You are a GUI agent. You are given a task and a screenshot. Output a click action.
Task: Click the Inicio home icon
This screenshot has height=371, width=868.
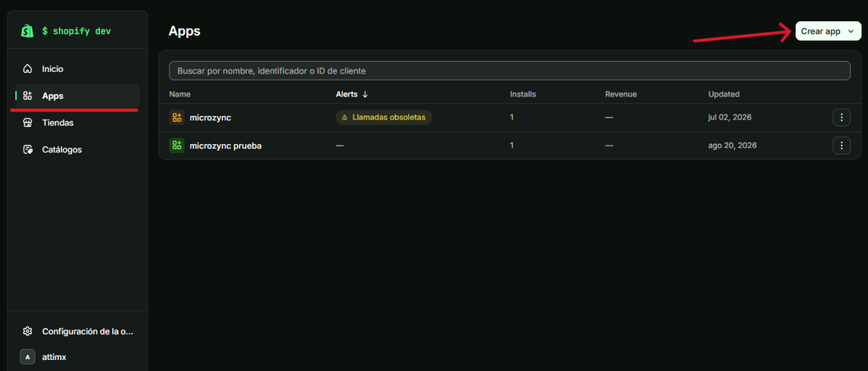coord(28,69)
